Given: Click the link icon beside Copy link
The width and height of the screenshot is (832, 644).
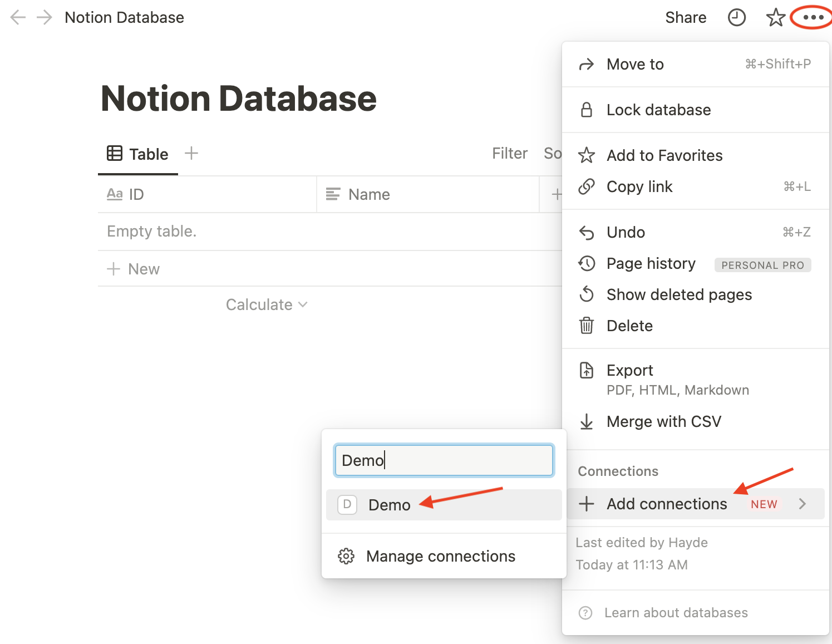Looking at the screenshot, I should [587, 186].
